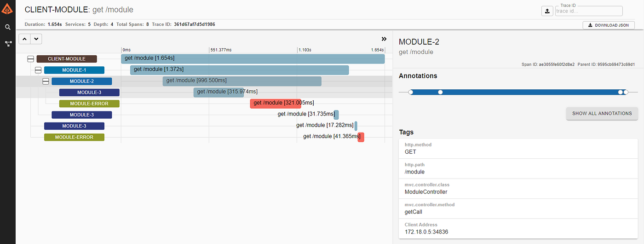Collapse the MODULE-2 tree node
This screenshot has width=644, height=244.
tap(46, 81)
